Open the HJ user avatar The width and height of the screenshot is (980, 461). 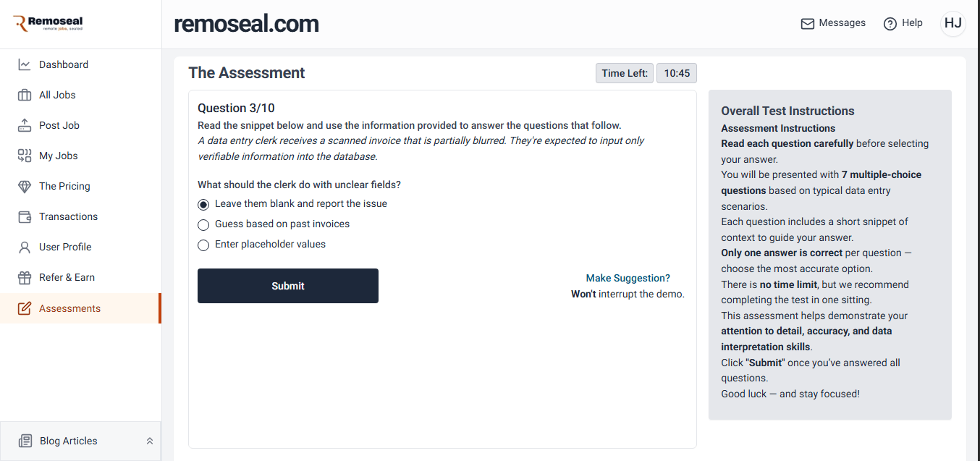pos(952,23)
